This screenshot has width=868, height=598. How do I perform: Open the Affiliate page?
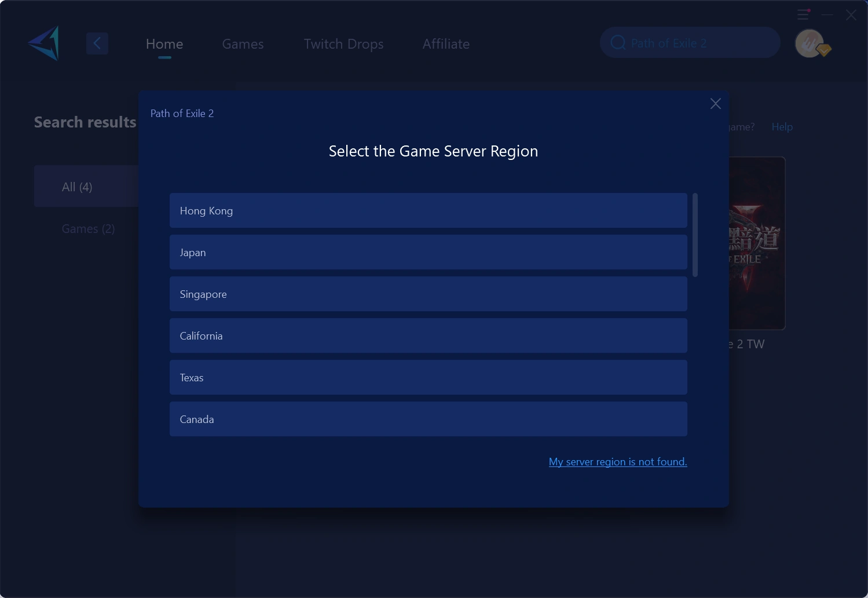tap(446, 43)
